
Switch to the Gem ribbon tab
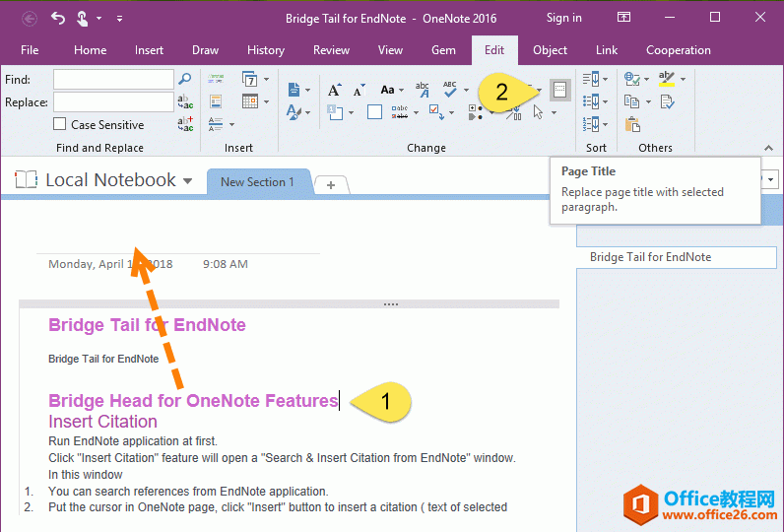pyautogui.click(x=443, y=50)
